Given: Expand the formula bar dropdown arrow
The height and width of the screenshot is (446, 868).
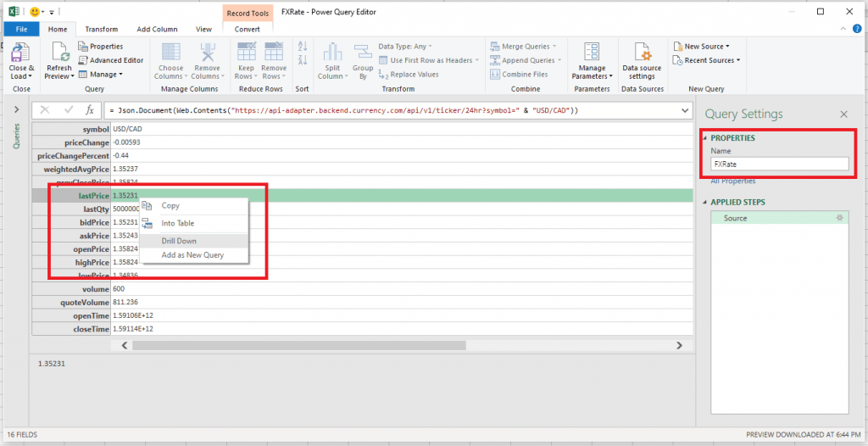Looking at the screenshot, I should coord(685,111).
